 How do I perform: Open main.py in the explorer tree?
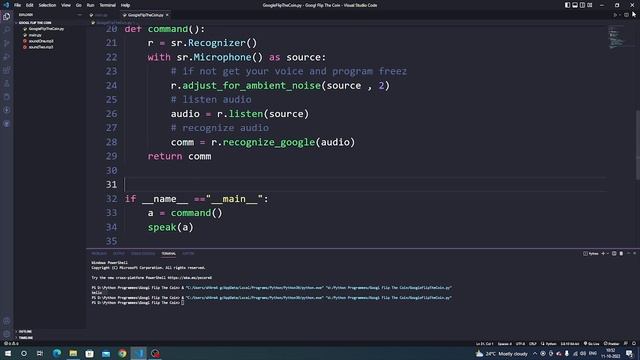[35, 35]
